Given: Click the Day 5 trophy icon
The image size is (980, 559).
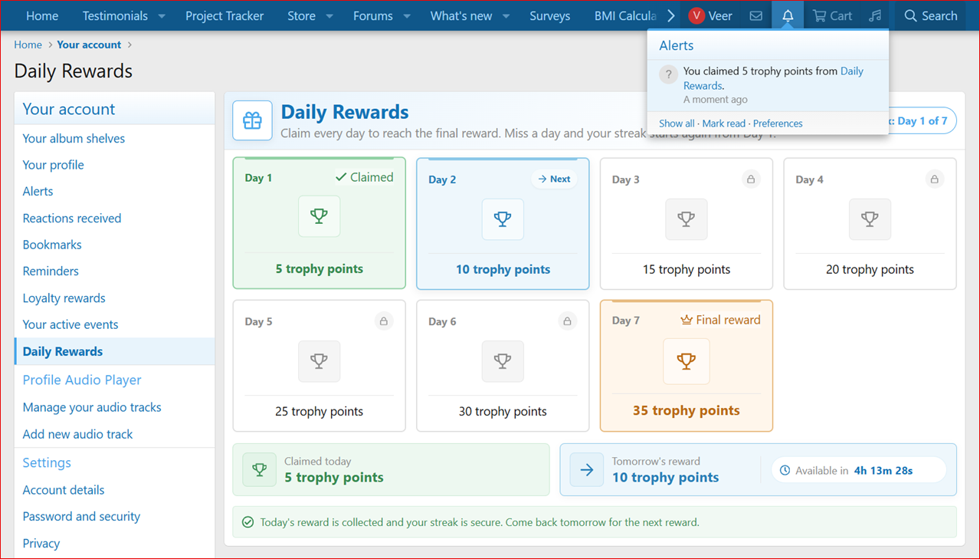Looking at the screenshot, I should coord(319,360).
